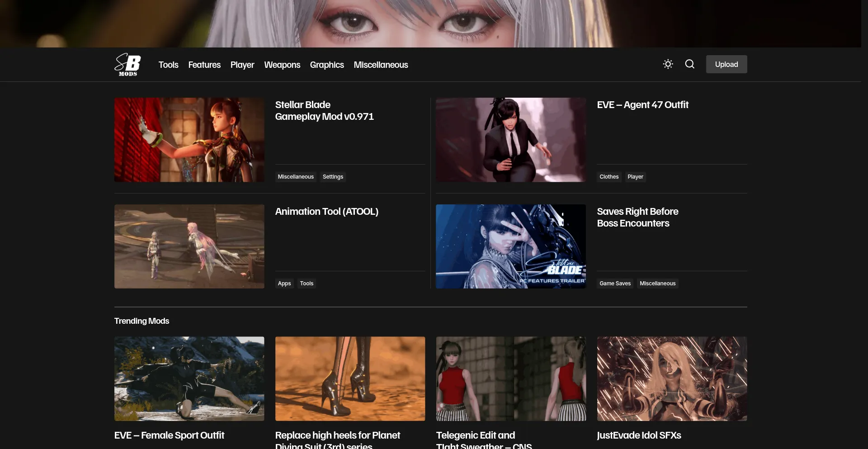Click the Female Sport Outfit thumbnail
Screen dimensions: 868x449
[189, 378]
